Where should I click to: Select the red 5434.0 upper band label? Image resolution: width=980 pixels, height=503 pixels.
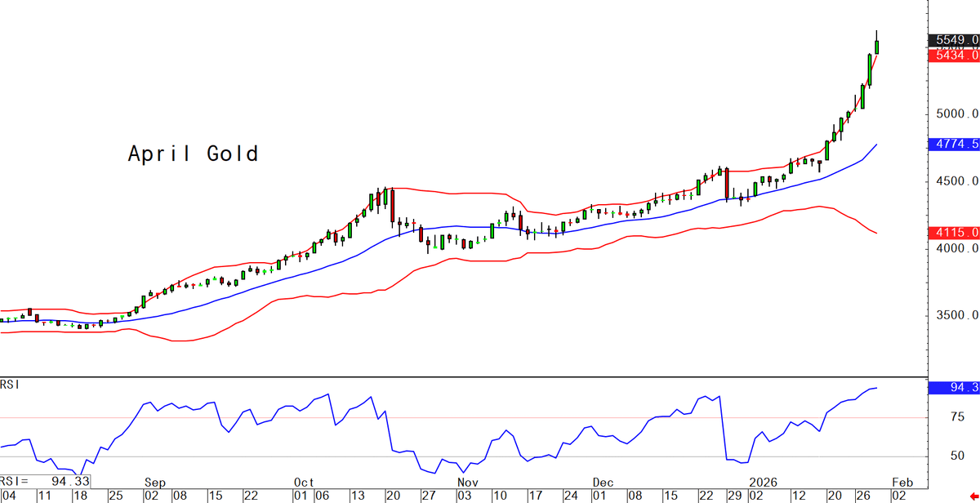point(953,55)
